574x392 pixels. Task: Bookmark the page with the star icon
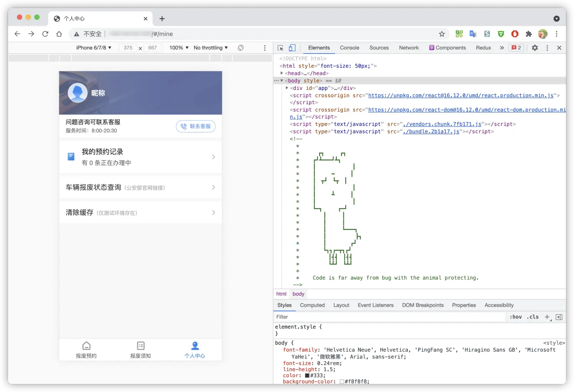tap(442, 34)
